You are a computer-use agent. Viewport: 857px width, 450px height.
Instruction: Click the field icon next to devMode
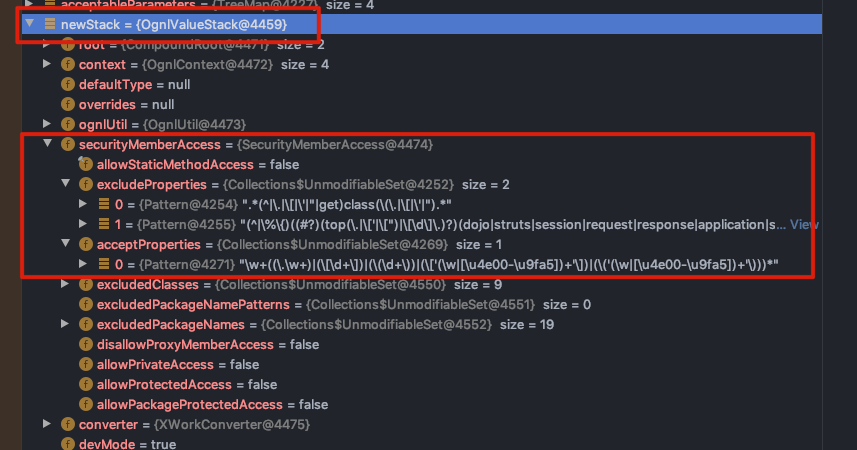[68, 444]
